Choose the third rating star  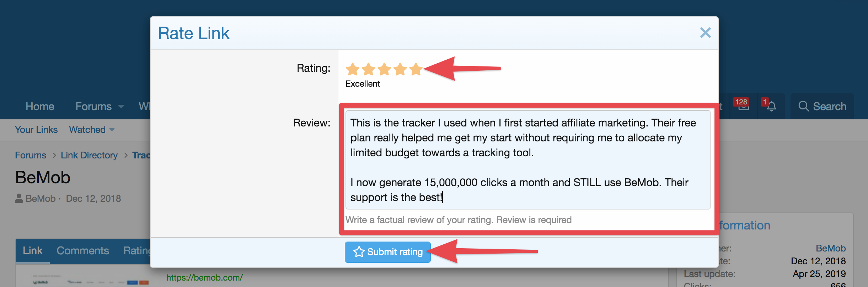384,69
